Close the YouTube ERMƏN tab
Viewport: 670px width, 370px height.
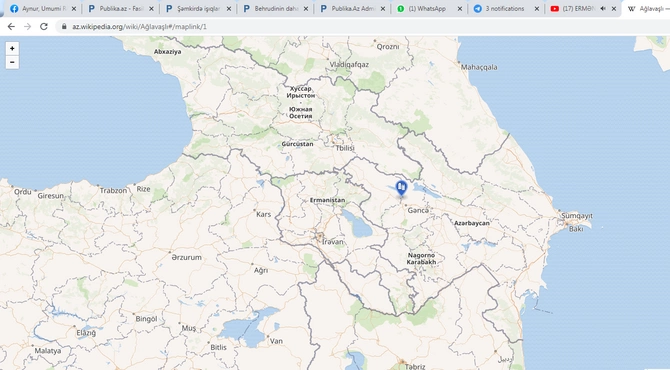coord(614,9)
